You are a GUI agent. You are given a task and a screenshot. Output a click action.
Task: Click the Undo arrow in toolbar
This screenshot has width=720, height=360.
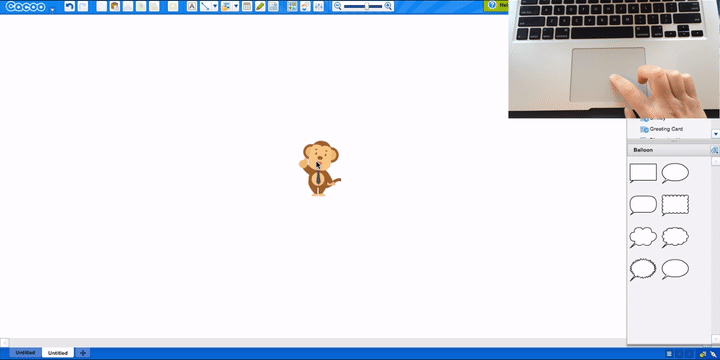click(x=69, y=6)
